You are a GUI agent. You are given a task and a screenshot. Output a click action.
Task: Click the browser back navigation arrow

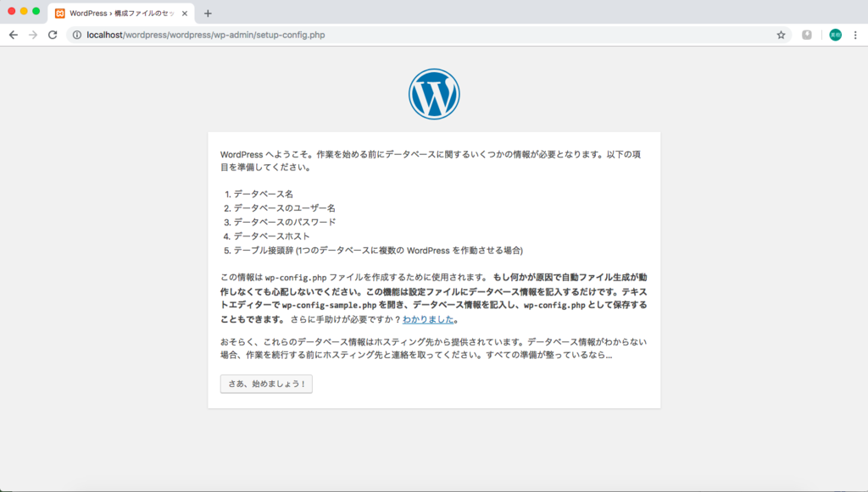point(13,35)
